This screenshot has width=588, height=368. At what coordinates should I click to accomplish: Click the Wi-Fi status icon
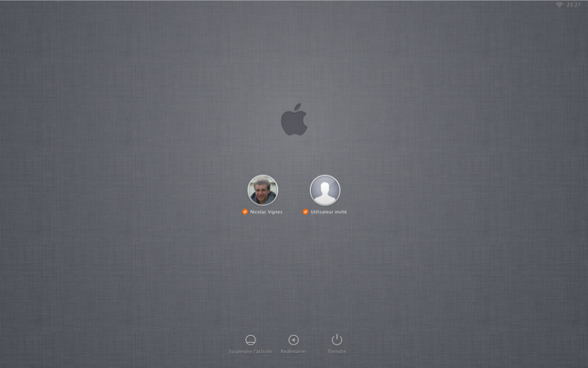559,5
